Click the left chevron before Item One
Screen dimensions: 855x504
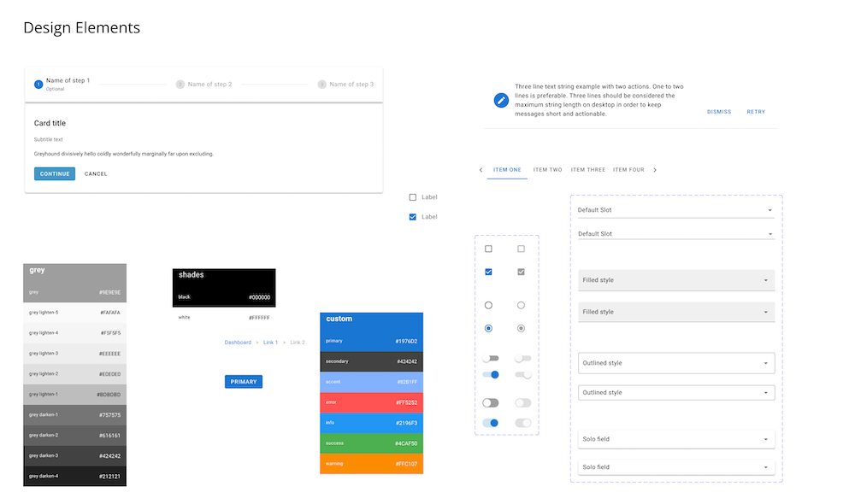click(481, 170)
